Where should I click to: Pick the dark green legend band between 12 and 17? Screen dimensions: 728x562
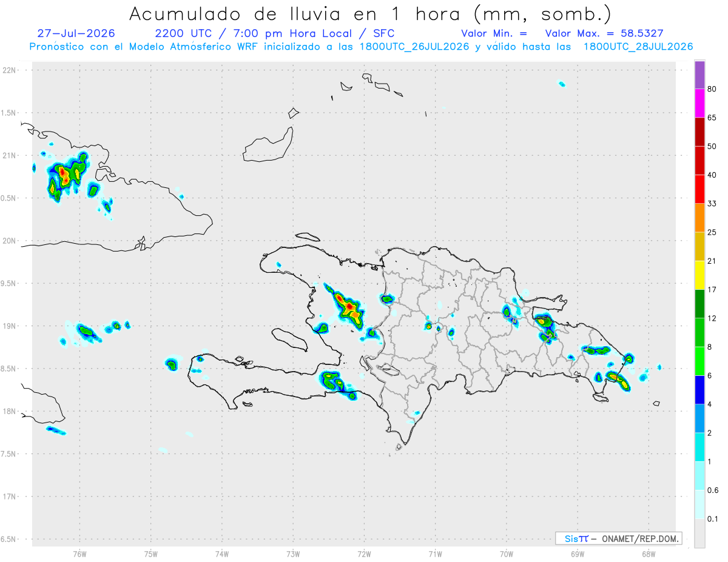[x=699, y=304]
